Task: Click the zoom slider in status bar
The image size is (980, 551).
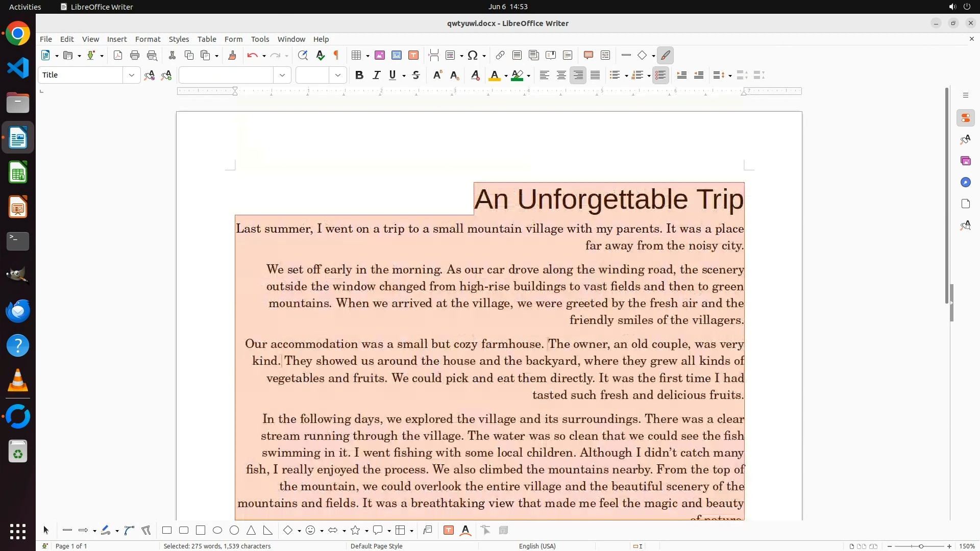Action: 920,546
